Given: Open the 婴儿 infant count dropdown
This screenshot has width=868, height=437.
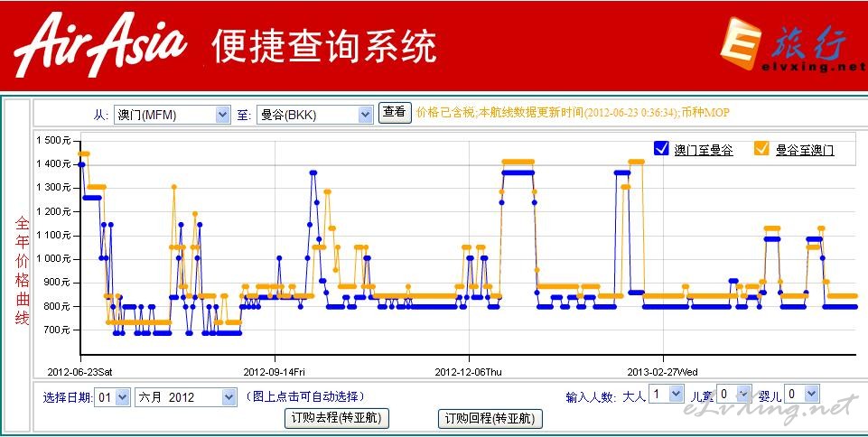Looking at the screenshot, I should point(802,395).
